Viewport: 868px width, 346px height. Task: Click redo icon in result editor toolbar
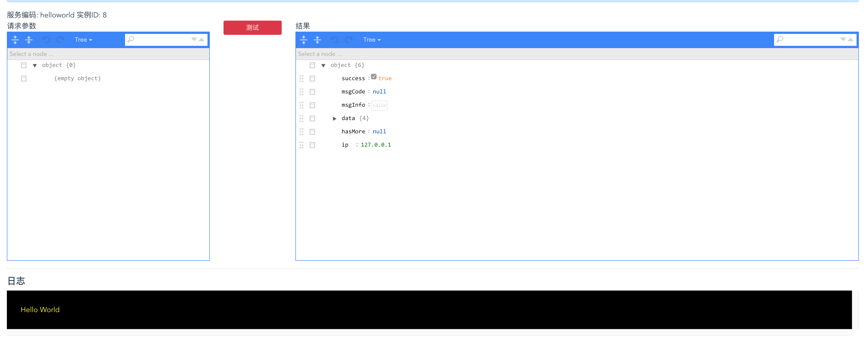[x=349, y=40]
